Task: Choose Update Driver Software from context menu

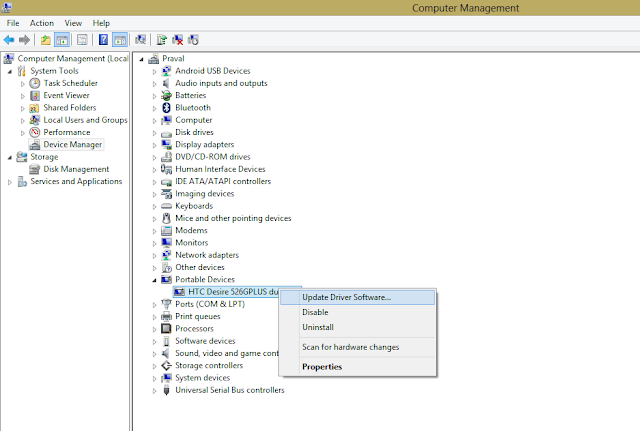Action: [358, 297]
